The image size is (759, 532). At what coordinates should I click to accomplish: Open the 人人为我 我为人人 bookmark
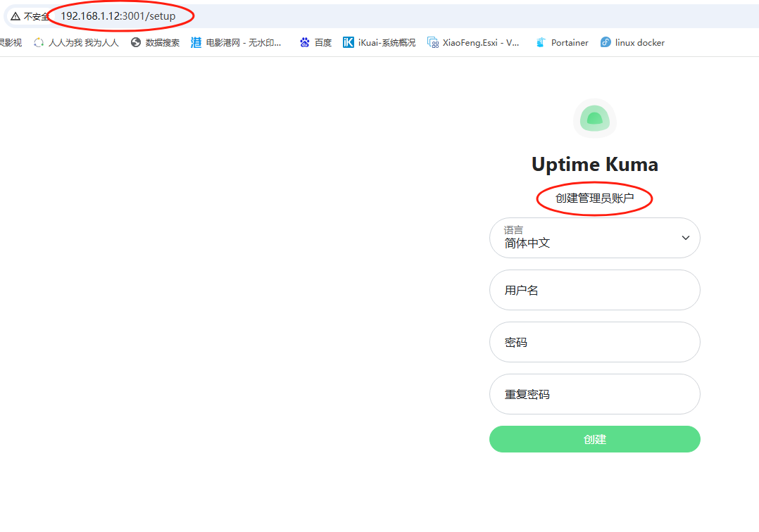[x=76, y=43]
